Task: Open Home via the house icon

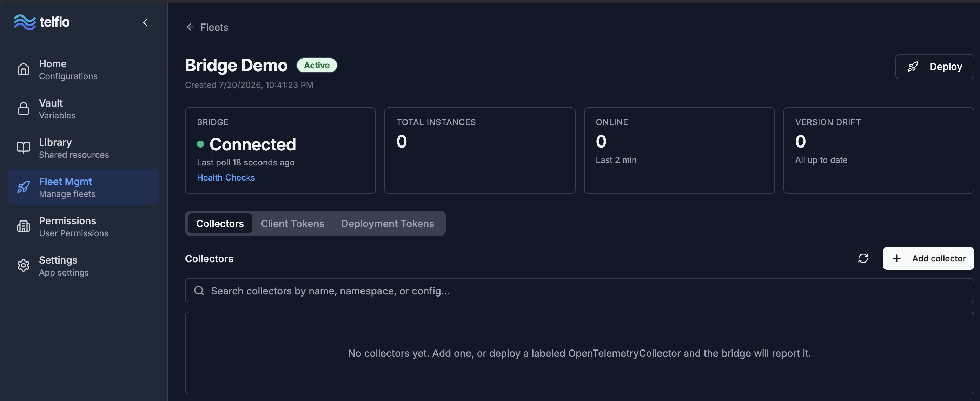Action: [23, 69]
